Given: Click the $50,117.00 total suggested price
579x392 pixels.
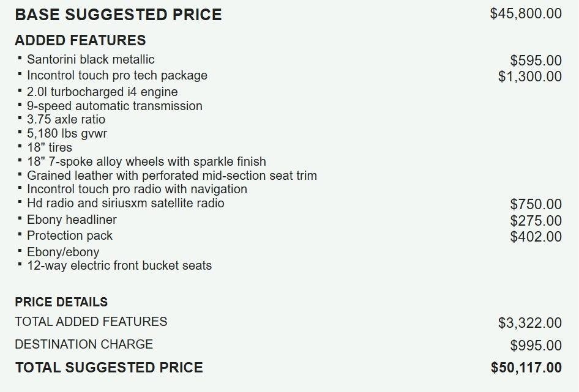Looking at the screenshot, I should pyautogui.click(x=526, y=368).
